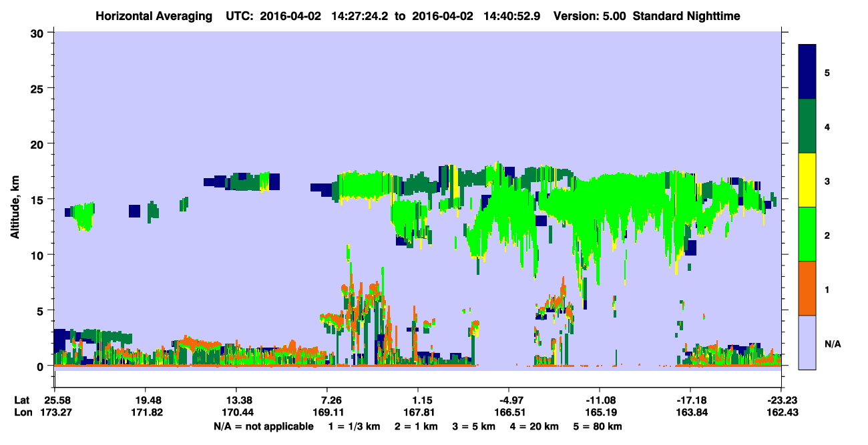Click the altitude tick label 10

[x=39, y=255]
